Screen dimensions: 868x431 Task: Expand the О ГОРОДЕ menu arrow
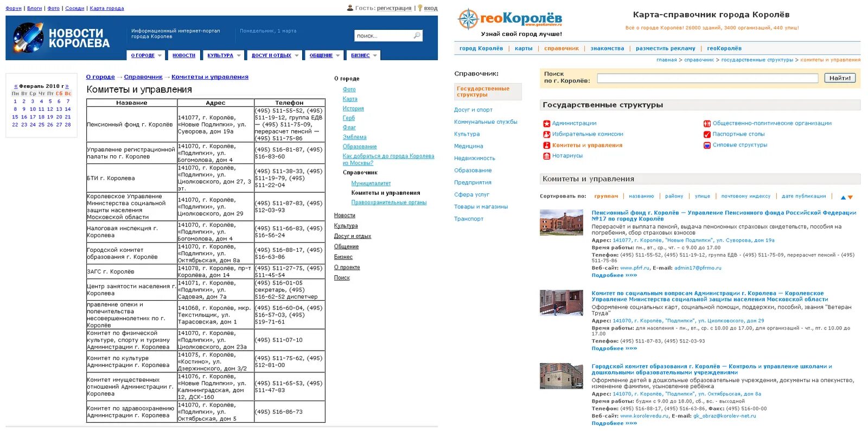[159, 55]
